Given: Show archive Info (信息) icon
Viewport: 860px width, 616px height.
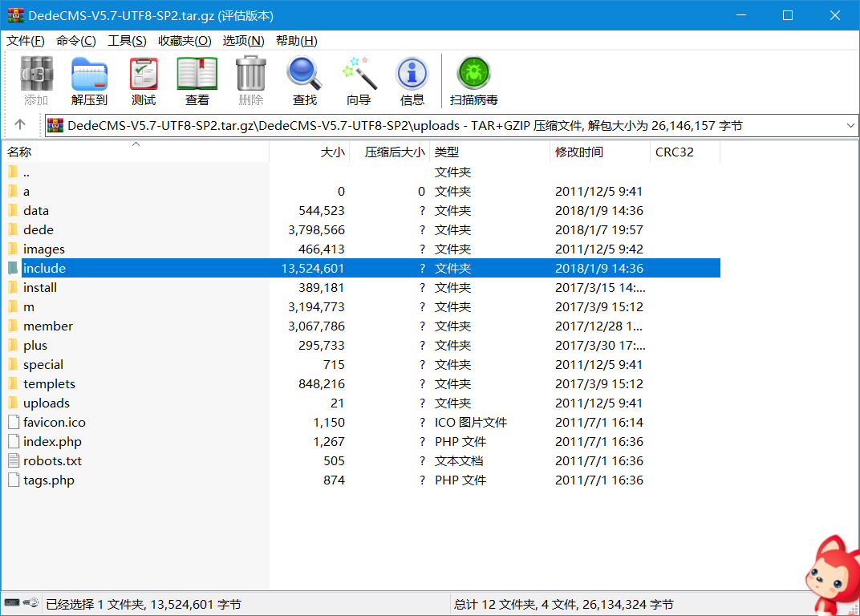Looking at the screenshot, I should [412, 74].
